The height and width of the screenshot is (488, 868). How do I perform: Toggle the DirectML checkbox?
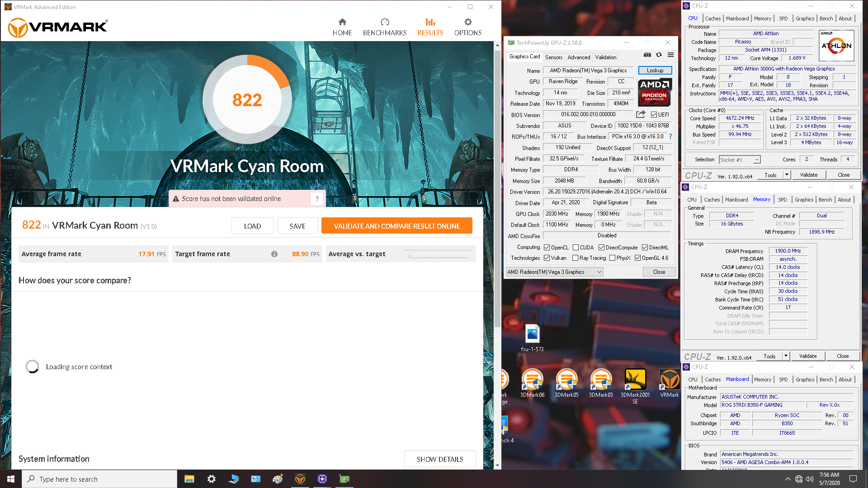645,248
